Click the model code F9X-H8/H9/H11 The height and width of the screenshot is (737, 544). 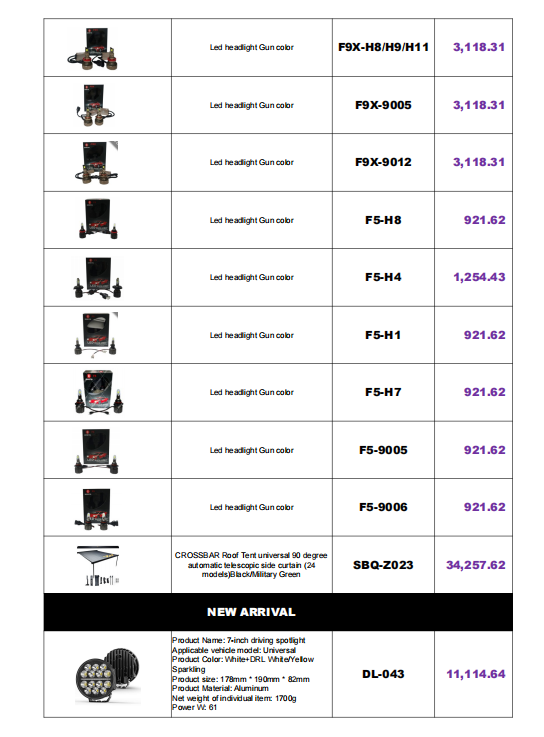point(383,47)
